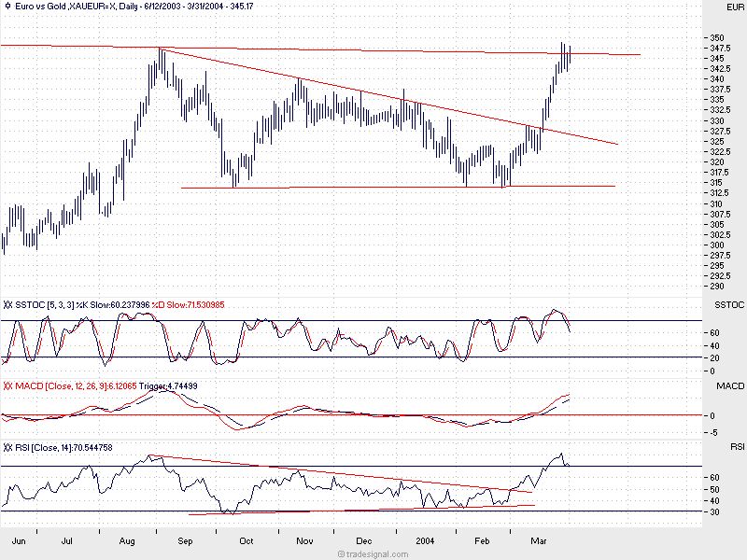This screenshot has width=747, height=560.
Task: Click the -5 level on the MACD axis
Action: click(x=713, y=433)
